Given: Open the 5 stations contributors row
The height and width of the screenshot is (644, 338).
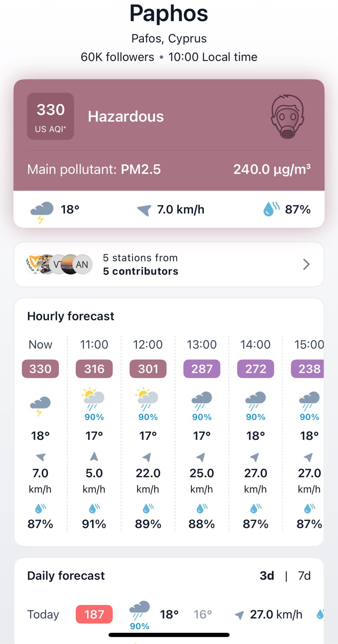Looking at the screenshot, I should [169, 264].
